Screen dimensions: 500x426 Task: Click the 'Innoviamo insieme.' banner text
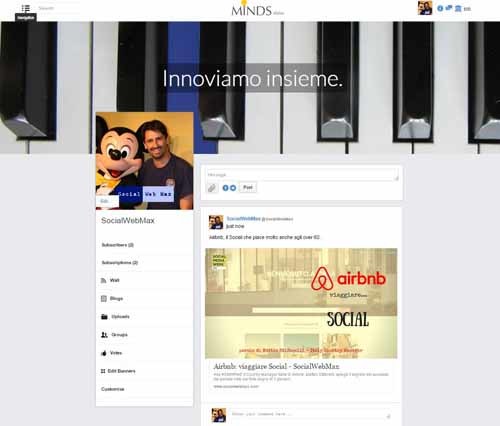[x=252, y=79]
